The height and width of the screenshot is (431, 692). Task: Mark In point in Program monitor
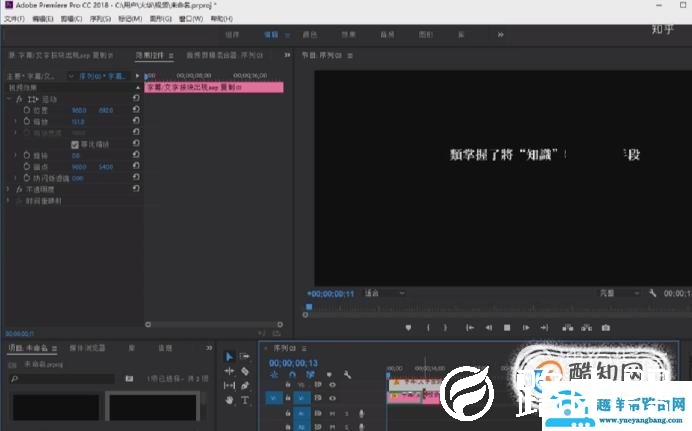pyautogui.click(x=428, y=328)
